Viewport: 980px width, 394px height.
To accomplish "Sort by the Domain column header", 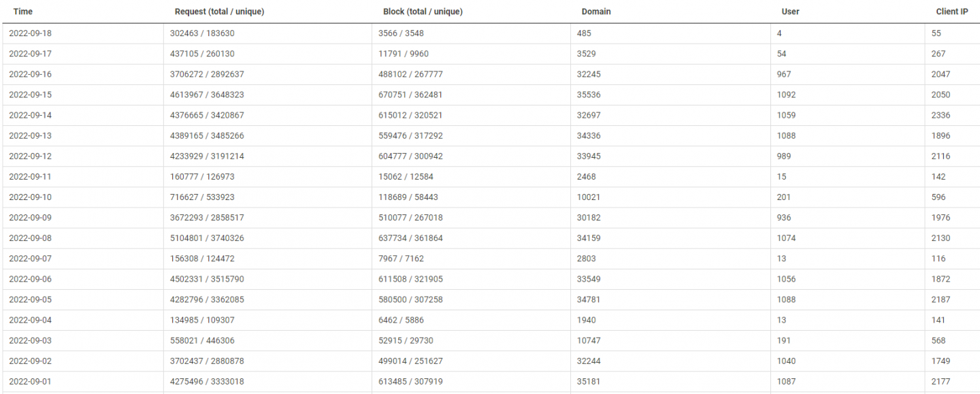I will point(596,12).
